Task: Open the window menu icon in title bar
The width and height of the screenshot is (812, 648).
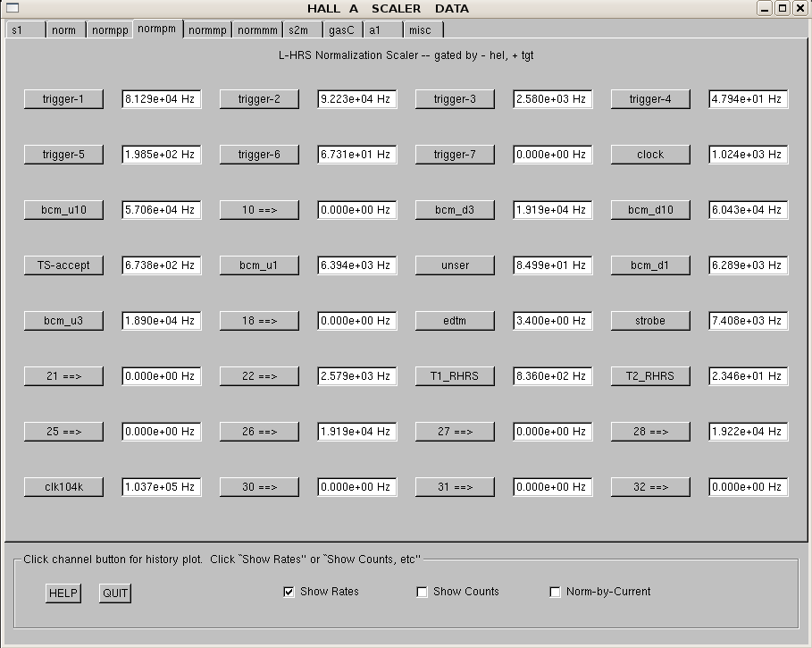Action: [12, 8]
